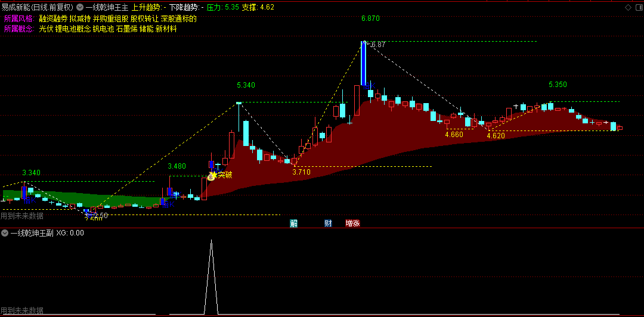Open the 石墨烯 concept tag
This screenshot has height=317, width=644.
pos(126,29)
